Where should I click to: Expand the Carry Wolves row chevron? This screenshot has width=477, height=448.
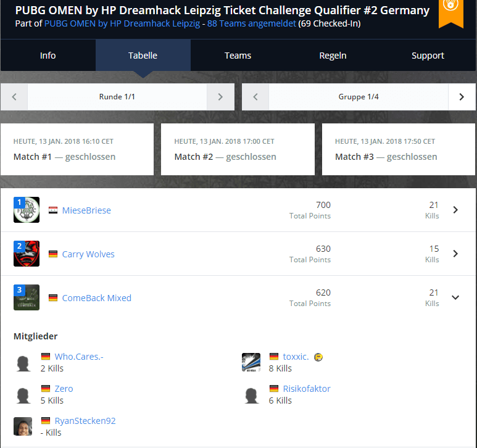point(455,254)
